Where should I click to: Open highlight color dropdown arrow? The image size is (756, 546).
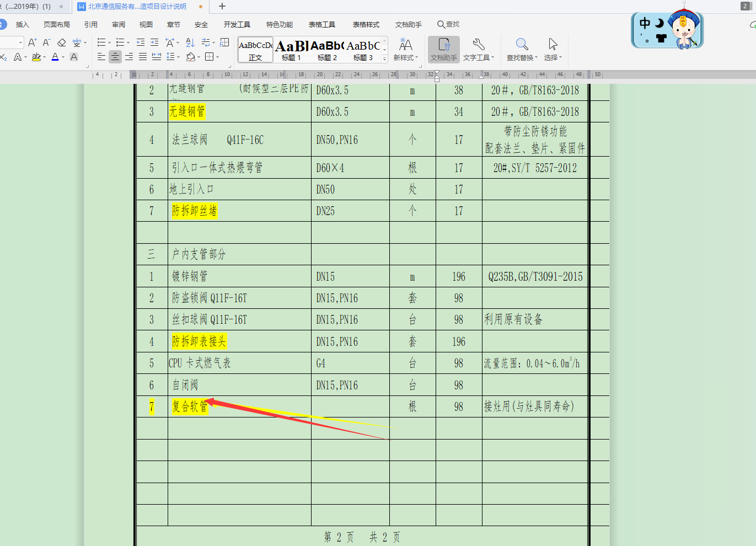44,57
